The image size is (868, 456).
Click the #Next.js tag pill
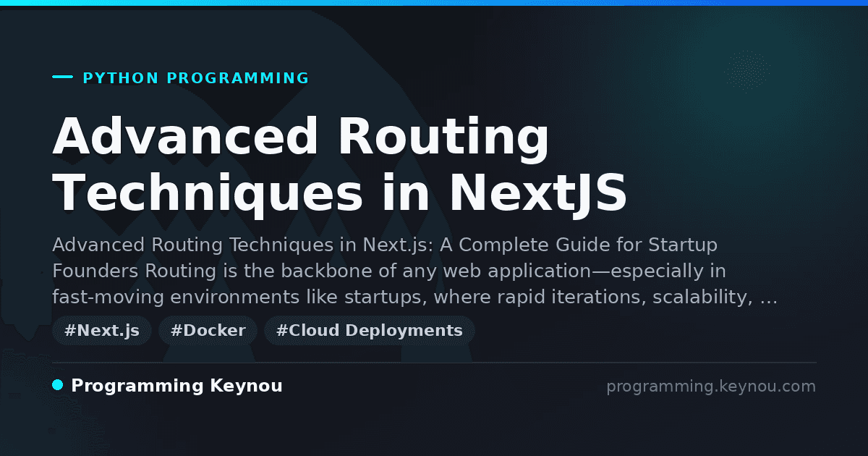(x=102, y=331)
